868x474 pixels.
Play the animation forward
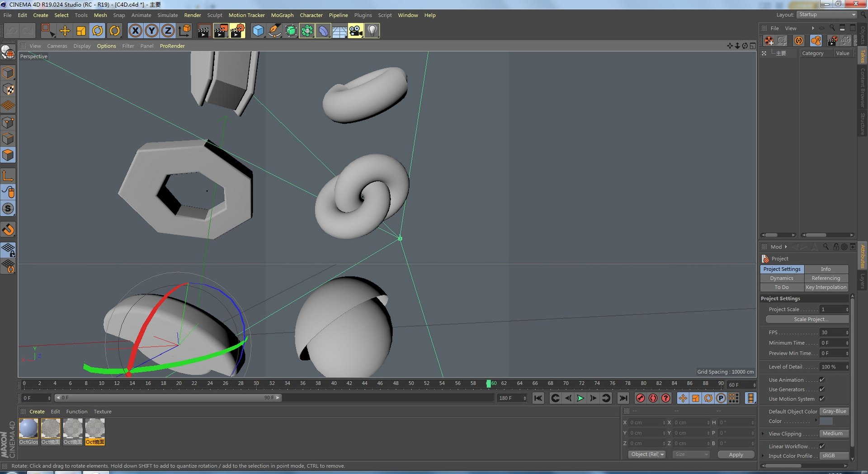pos(580,398)
